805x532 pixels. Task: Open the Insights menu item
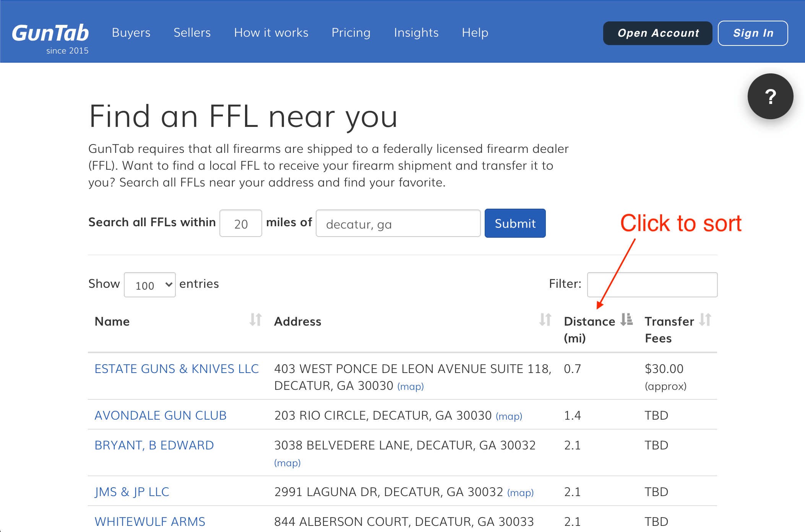[416, 33]
